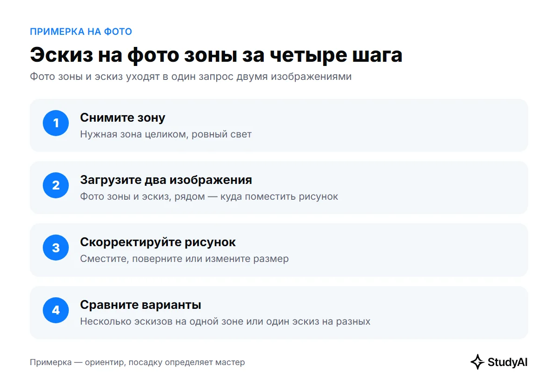Click the text 'Нужная зона целиком, ровный свет'
The width and height of the screenshot is (558, 392).
coord(166,134)
